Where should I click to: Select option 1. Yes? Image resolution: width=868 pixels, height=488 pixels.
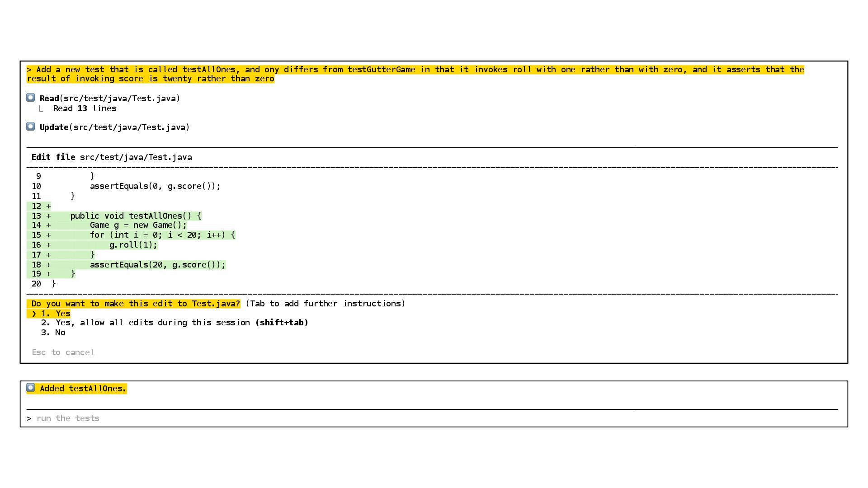(56, 314)
